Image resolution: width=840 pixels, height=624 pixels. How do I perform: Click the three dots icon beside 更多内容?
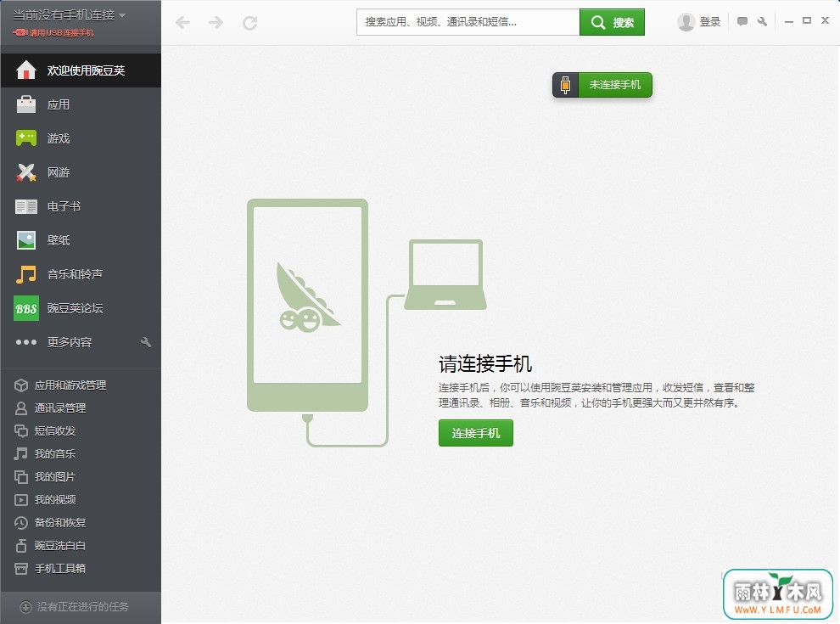click(x=25, y=342)
